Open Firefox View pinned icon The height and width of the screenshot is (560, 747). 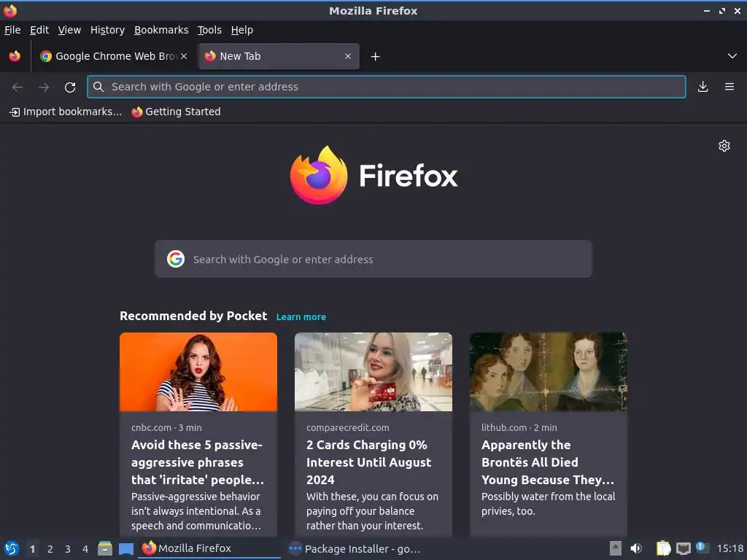pyautogui.click(x=15, y=56)
